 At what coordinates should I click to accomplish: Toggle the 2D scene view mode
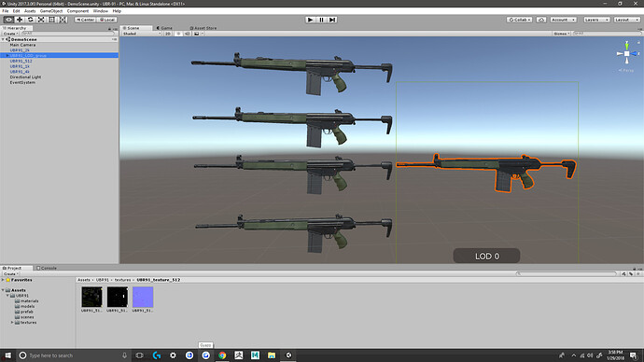click(x=168, y=34)
